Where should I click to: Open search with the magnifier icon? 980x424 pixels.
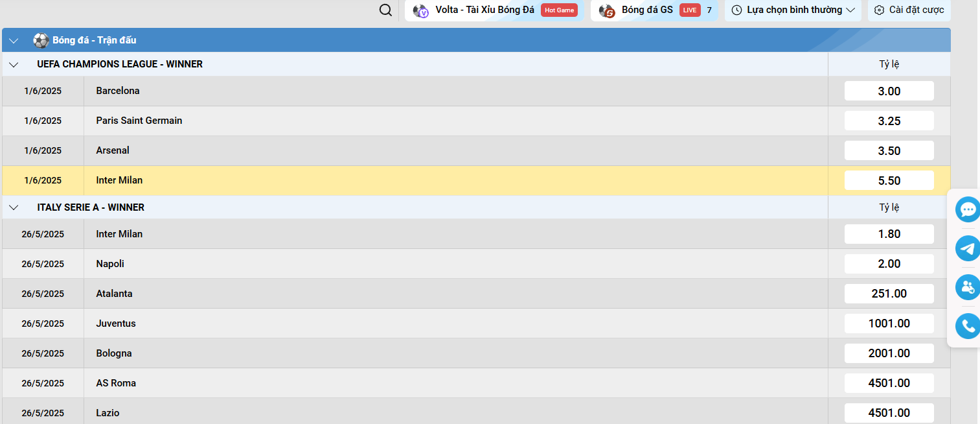point(385,10)
